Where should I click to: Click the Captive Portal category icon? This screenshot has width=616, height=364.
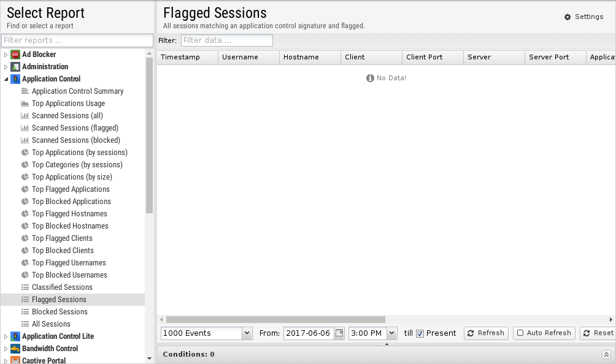pos(15,360)
